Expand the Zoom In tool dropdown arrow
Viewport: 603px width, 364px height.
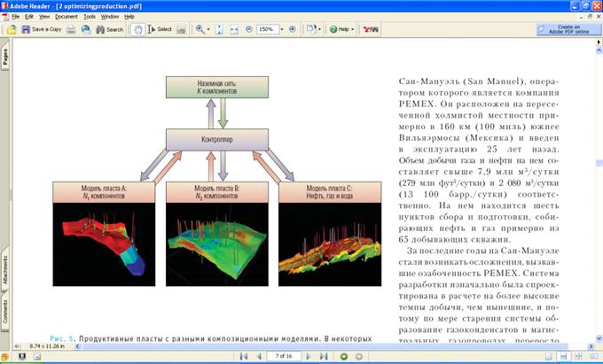(208, 29)
